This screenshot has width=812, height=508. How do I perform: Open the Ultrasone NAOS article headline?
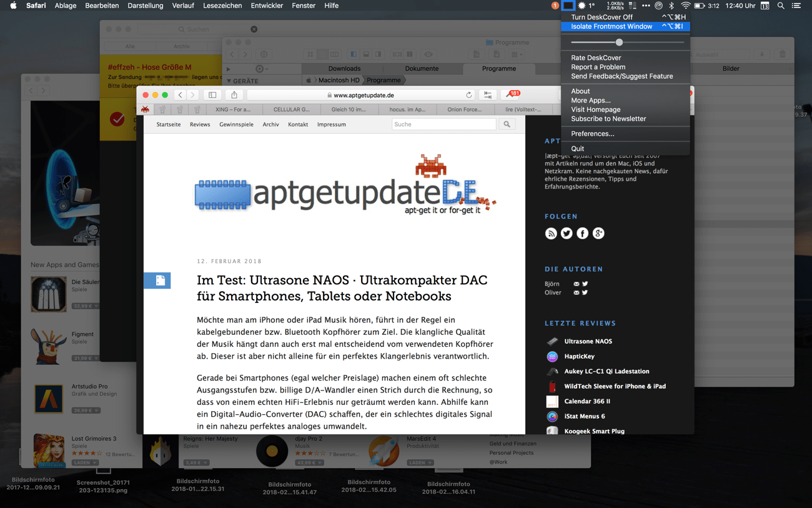click(342, 288)
